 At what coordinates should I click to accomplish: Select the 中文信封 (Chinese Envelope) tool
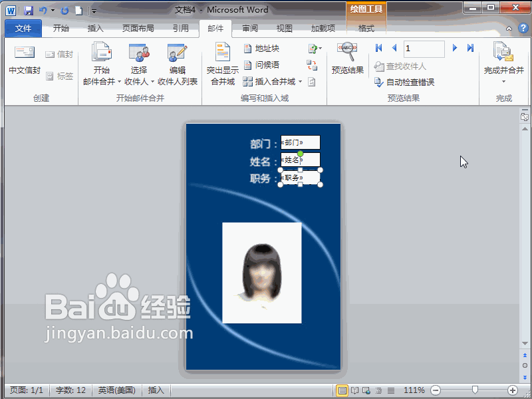23,59
